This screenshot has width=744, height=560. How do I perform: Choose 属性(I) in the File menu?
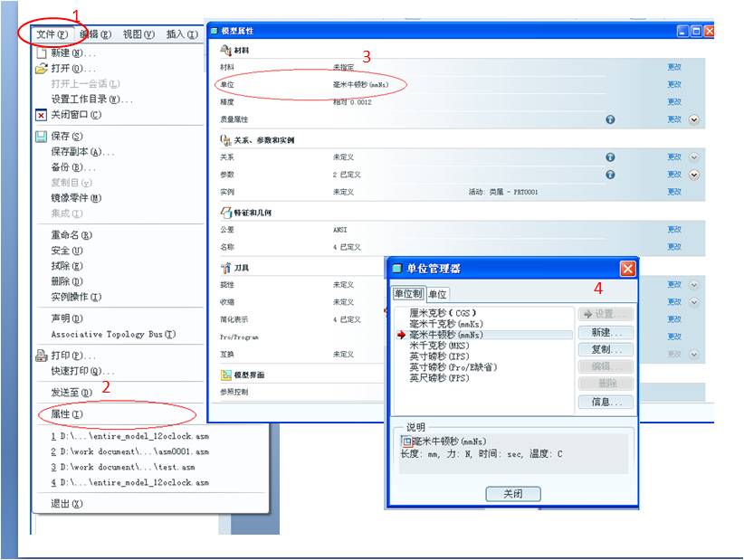pos(67,414)
